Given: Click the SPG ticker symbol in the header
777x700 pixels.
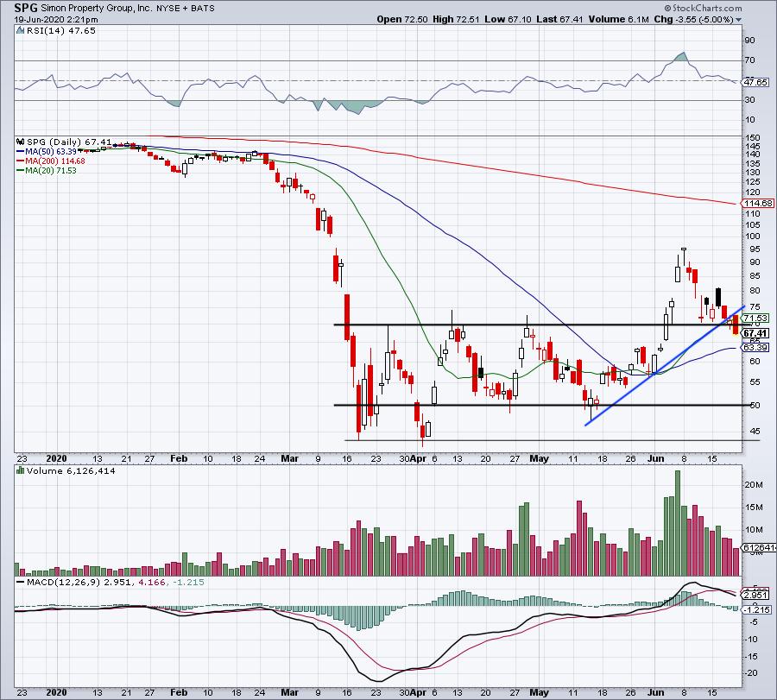Looking at the screenshot, I should (x=26, y=8).
